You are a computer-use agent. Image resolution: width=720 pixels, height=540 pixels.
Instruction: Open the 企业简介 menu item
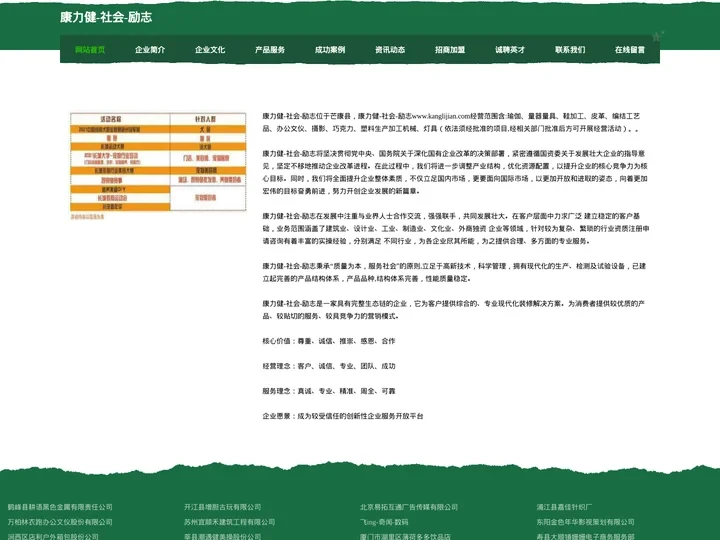[150, 49]
